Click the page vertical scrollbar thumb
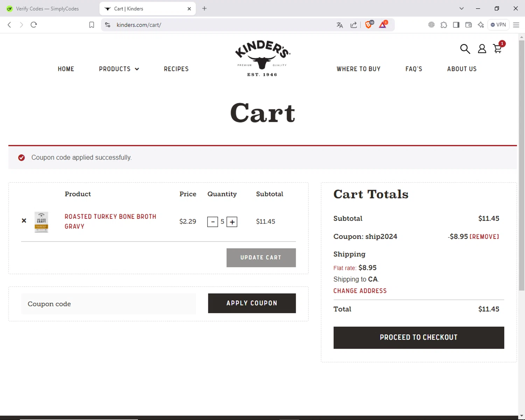This screenshot has height=420, width=525. tap(521, 165)
